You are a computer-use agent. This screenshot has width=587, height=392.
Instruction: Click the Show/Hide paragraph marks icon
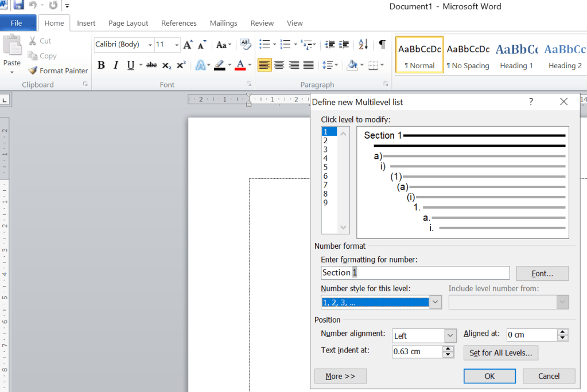pyautogui.click(x=382, y=45)
